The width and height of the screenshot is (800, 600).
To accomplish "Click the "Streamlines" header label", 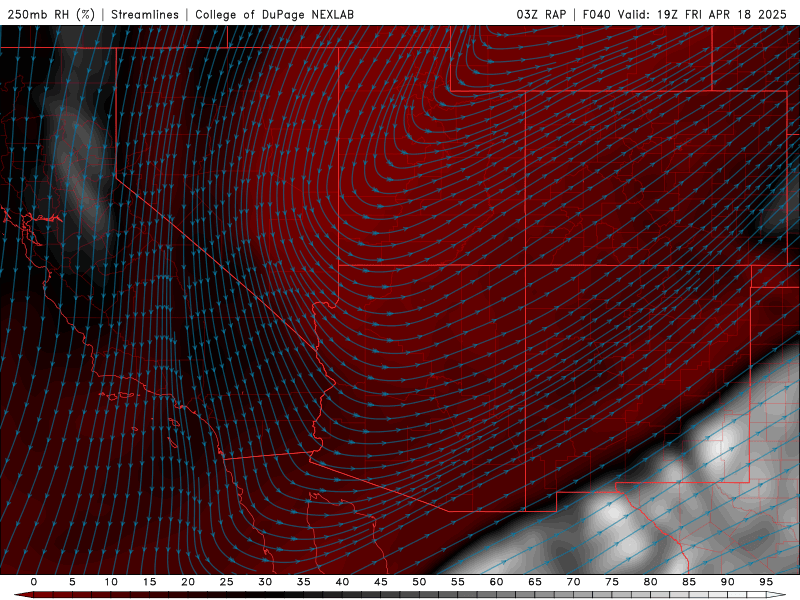I will [145, 14].
